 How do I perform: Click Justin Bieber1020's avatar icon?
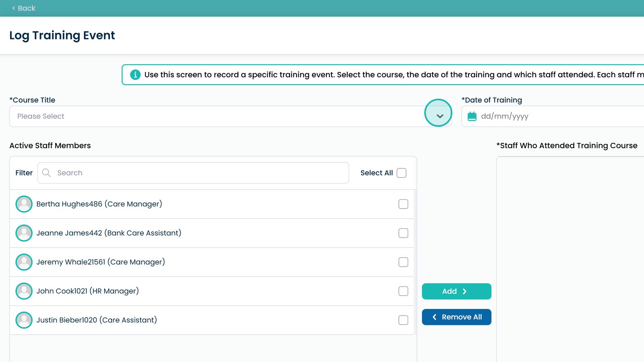tap(24, 320)
